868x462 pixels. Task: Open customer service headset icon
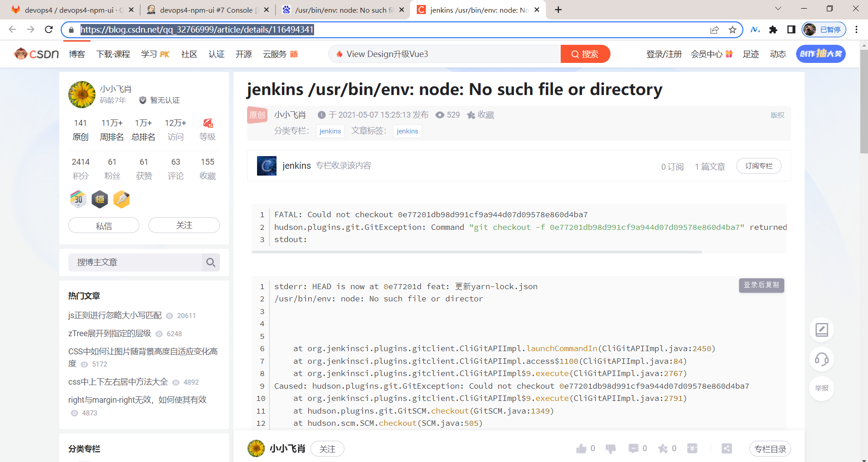(x=822, y=359)
